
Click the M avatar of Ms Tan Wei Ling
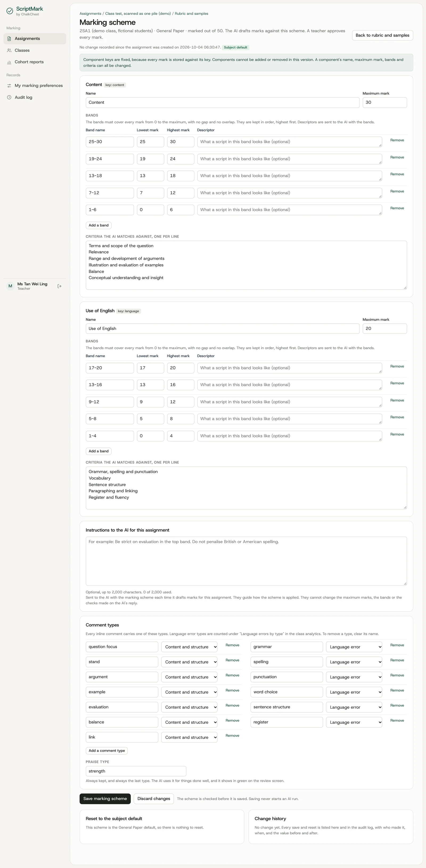click(10, 286)
